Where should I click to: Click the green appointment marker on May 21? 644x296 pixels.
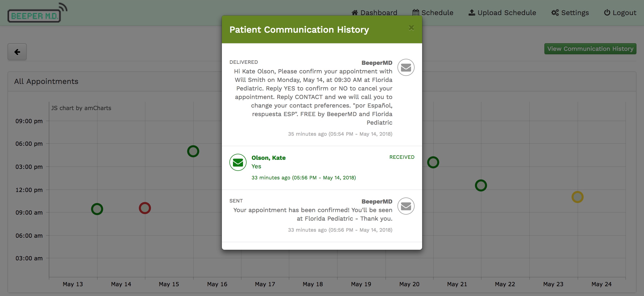point(481,185)
